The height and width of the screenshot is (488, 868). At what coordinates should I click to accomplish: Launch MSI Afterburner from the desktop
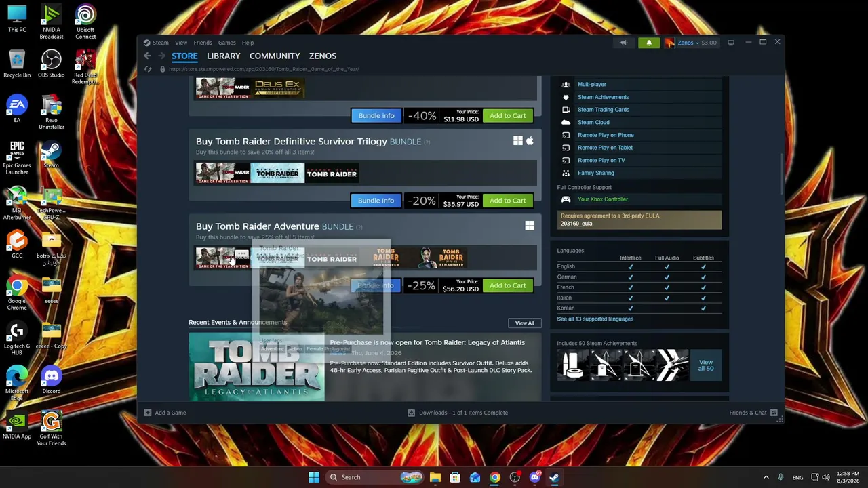17,203
